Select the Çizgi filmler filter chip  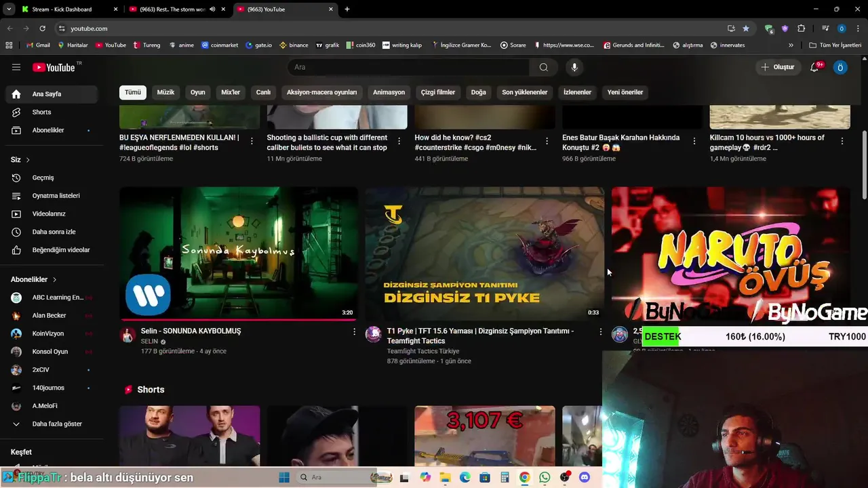438,92
